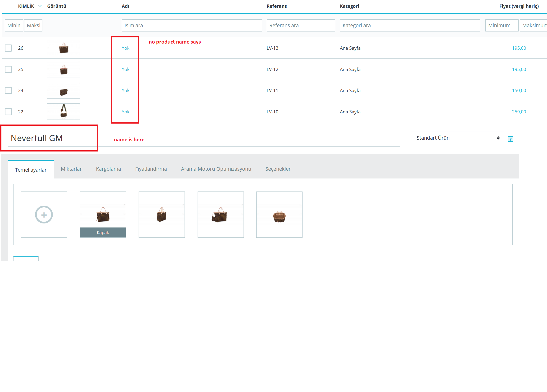
Task: Open product 22 bag thumbnail image
Action: [x=64, y=111]
